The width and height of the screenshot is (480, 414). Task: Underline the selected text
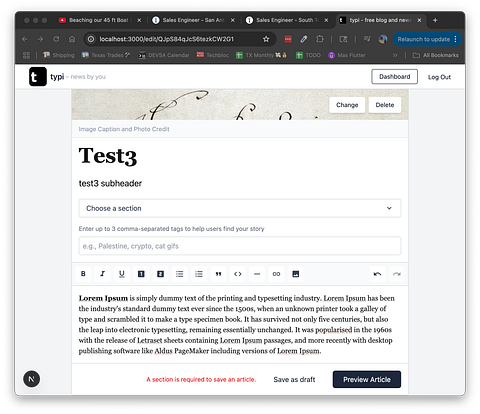click(122, 274)
